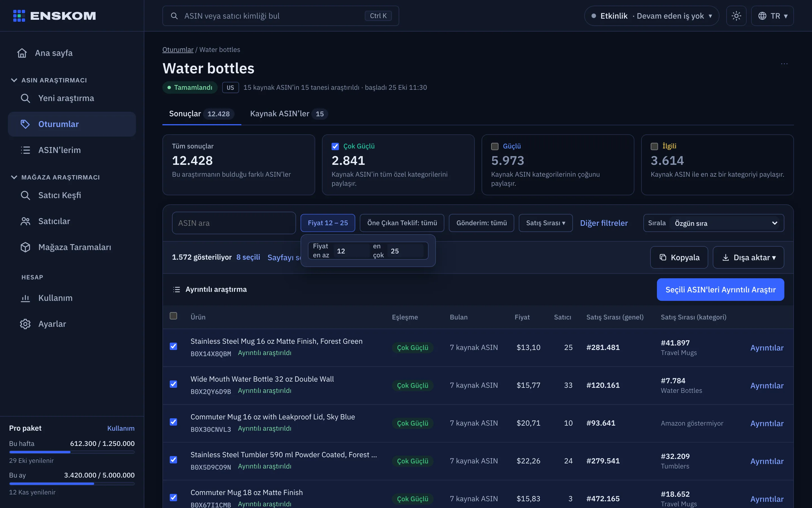
Task: Open the Dışa aktar export dropdown
Action: coord(748,257)
